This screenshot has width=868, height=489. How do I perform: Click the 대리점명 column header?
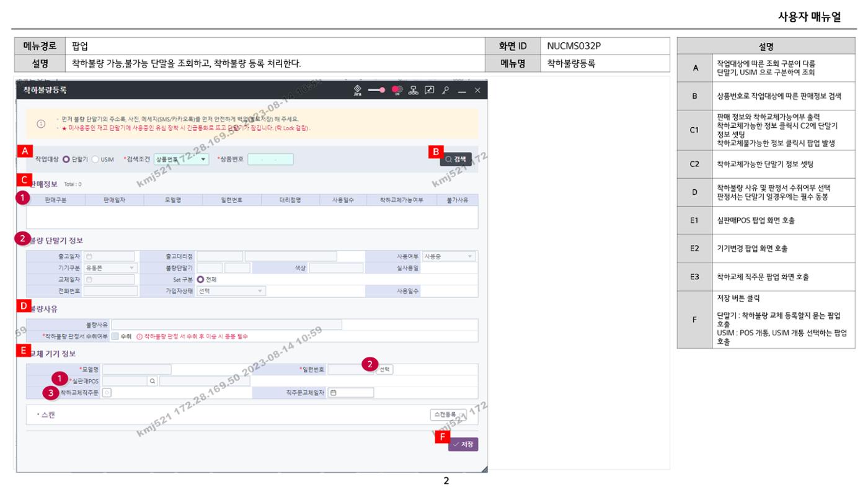[x=290, y=200]
